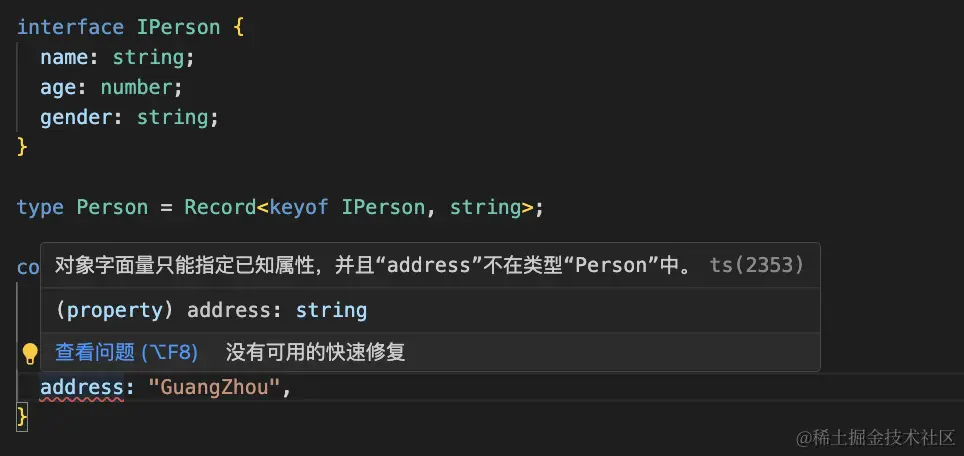Click the ts(2353) error code
964x456 pixels.
click(756, 265)
